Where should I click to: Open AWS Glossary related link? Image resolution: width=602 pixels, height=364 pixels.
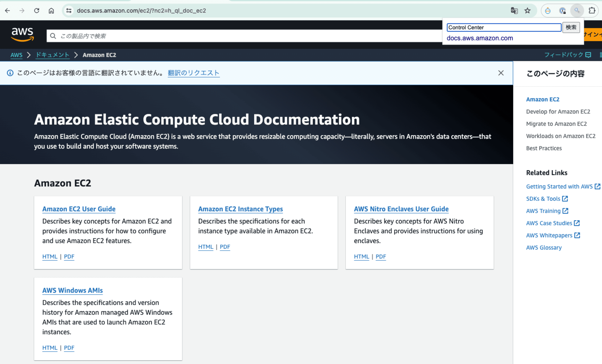pyautogui.click(x=544, y=248)
